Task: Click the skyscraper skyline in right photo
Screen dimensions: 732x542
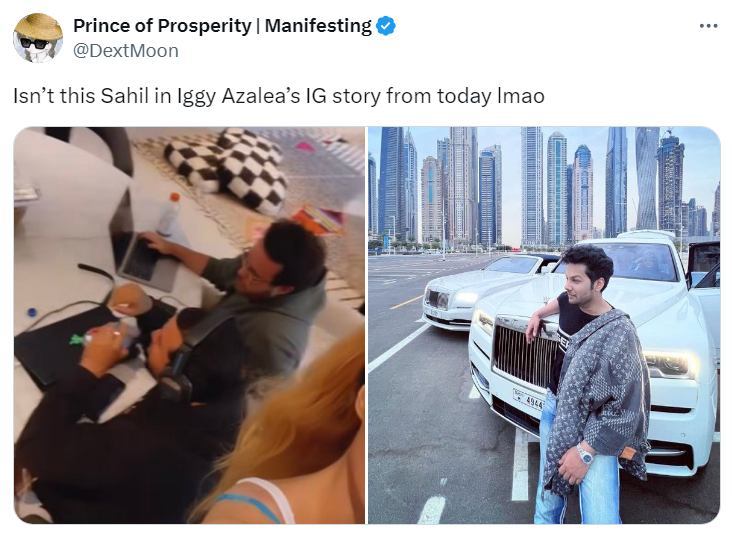Action: 544,187
